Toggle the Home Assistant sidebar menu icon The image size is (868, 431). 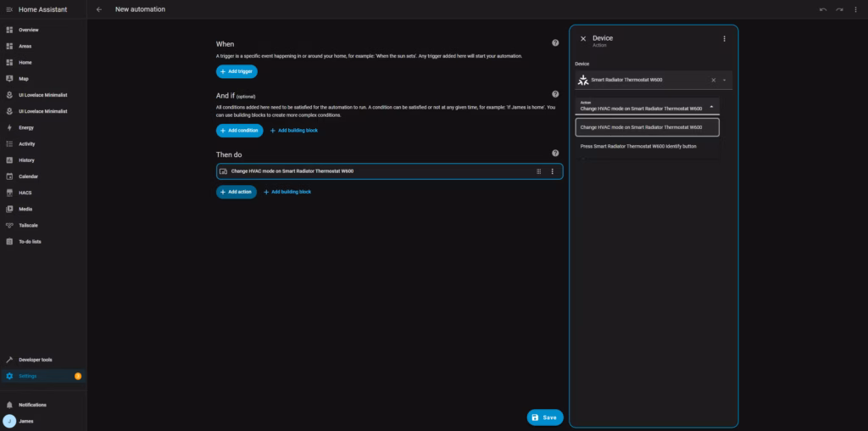pos(9,9)
